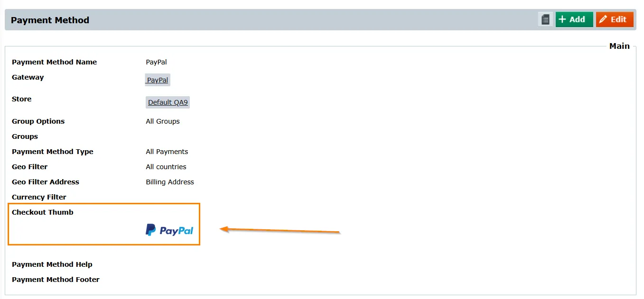Click the Currency Filter label
Screen dimensions: 644x299
[39, 197]
